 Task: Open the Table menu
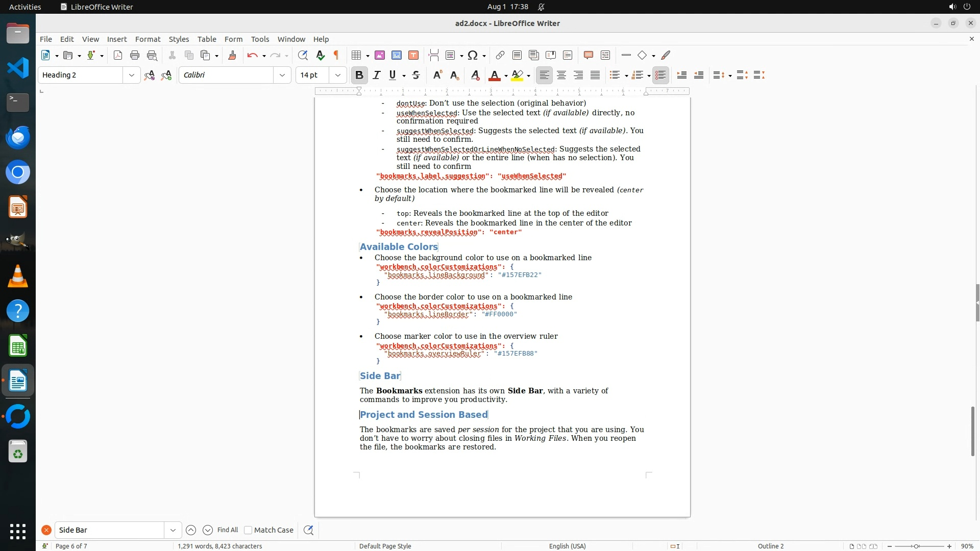click(x=207, y=39)
